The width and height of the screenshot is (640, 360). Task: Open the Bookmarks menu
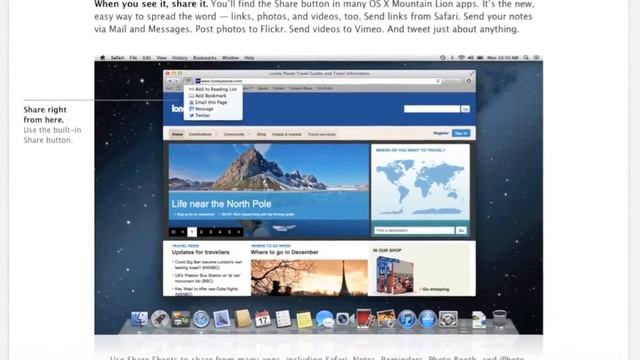click(204, 58)
